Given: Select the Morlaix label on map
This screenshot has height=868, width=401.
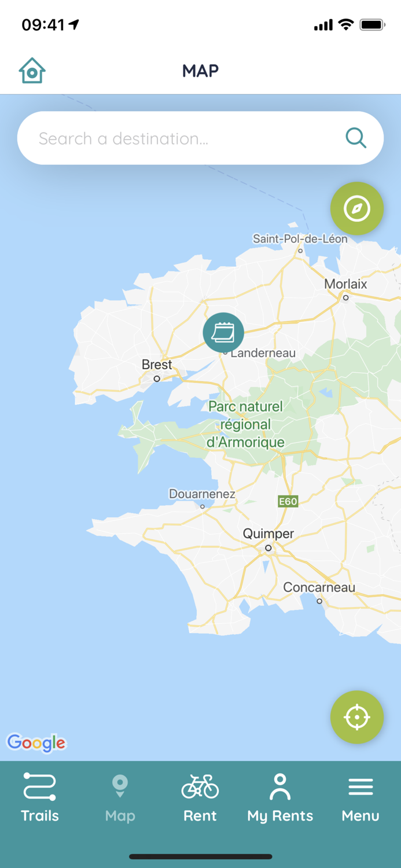Looking at the screenshot, I should [345, 284].
